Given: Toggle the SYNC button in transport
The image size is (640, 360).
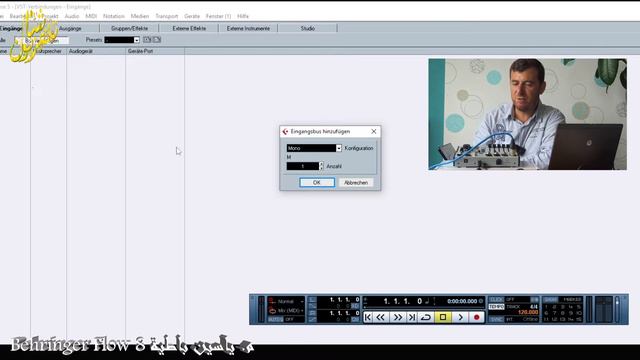Looking at the screenshot, I should tap(496, 319).
